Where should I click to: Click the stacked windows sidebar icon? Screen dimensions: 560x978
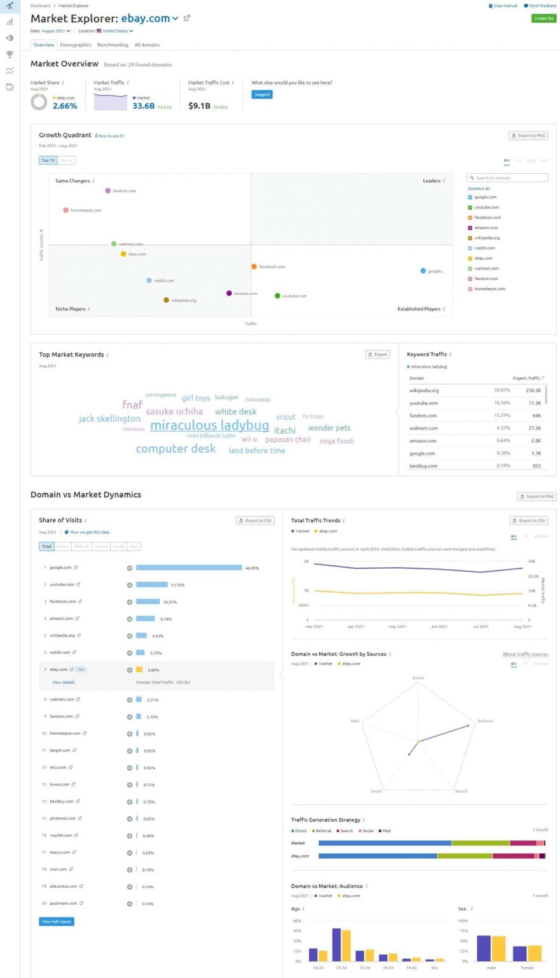click(10, 87)
